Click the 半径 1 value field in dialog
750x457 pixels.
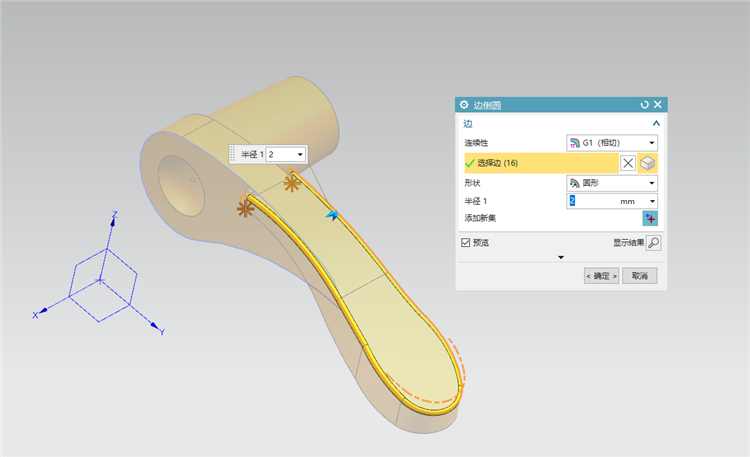(x=591, y=201)
